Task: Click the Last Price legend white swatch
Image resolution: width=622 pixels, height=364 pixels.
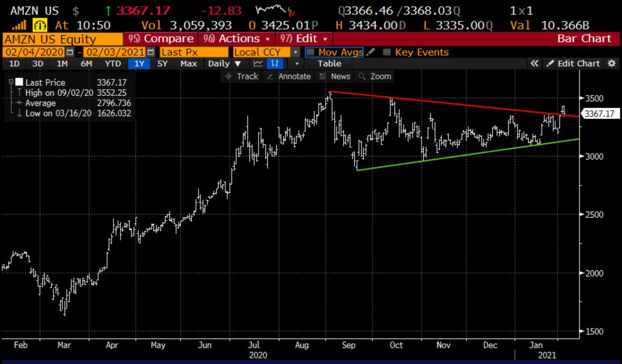Action: pos(19,83)
